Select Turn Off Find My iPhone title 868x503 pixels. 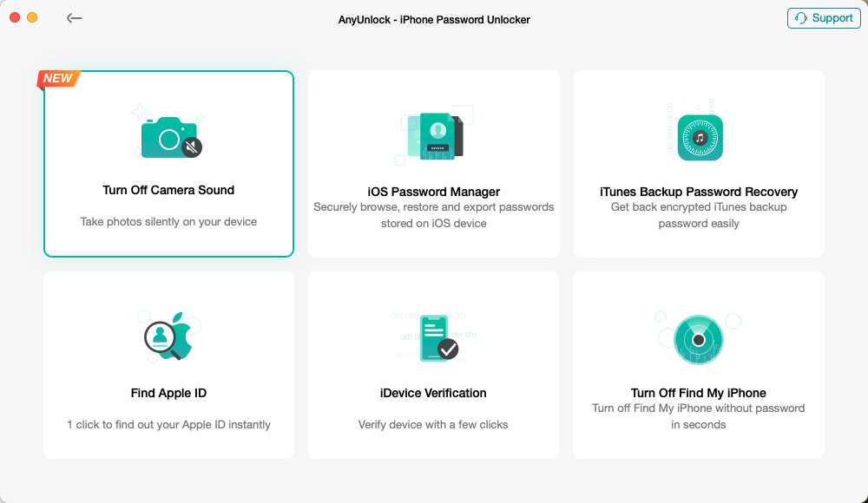(699, 393)
